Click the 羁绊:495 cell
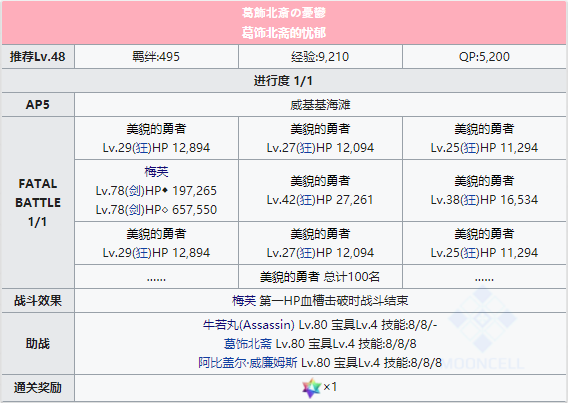The height and width of the screenshot is (403, 568). click(x=156, y=56)
